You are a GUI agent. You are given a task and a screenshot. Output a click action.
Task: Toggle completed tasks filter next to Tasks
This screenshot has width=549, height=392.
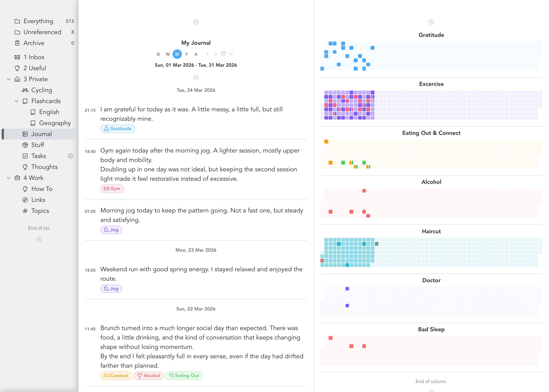(71, 156)
